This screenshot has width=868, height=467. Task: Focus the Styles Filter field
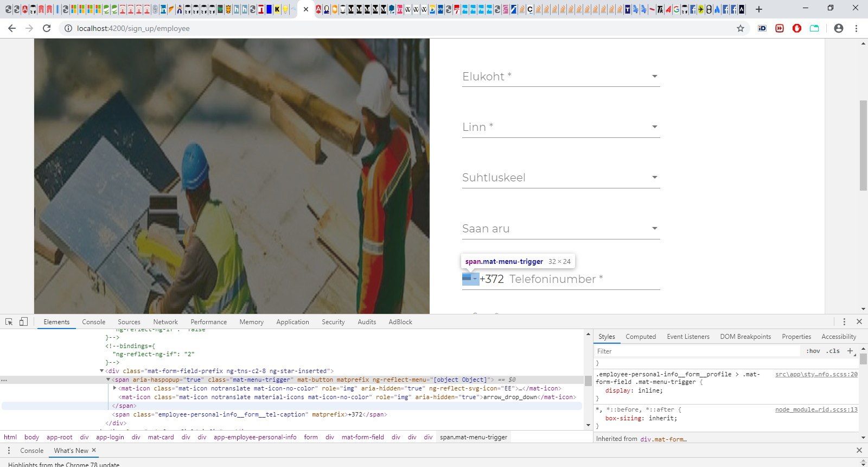tap(698, 351)
